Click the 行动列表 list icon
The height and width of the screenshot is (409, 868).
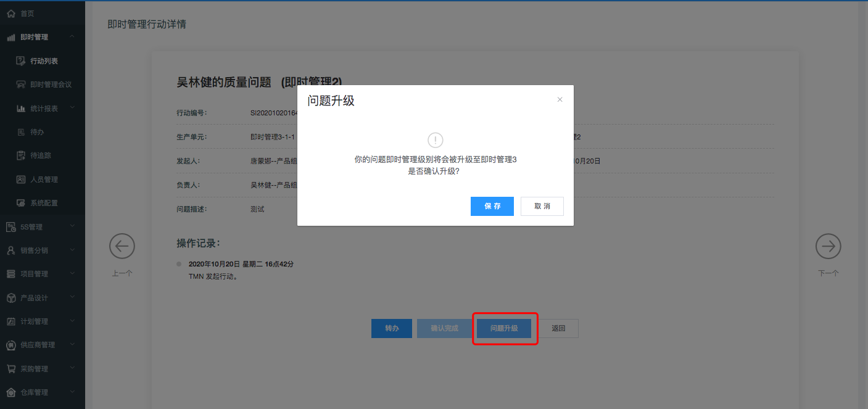[20, 60]
